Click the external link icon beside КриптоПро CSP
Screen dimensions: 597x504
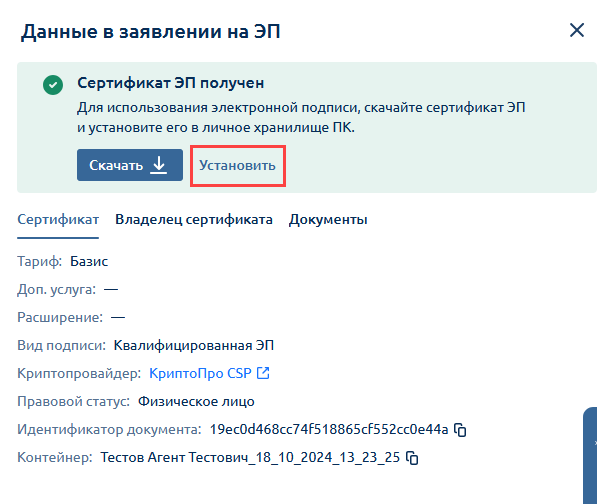[x=263, y=373]
